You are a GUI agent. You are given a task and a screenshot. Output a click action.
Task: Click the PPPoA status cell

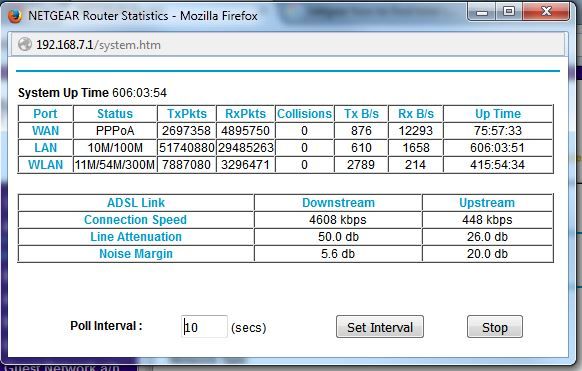click(115, 131)
